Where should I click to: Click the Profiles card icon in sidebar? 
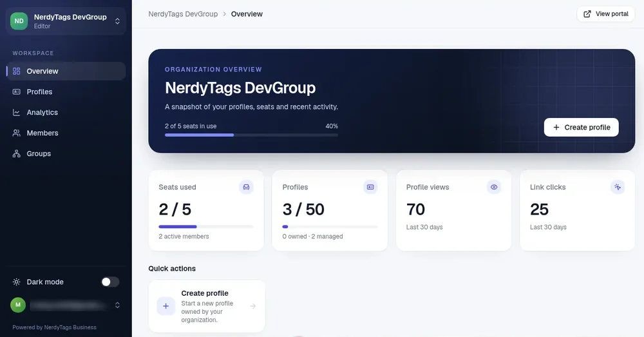[x=17, y=91]
